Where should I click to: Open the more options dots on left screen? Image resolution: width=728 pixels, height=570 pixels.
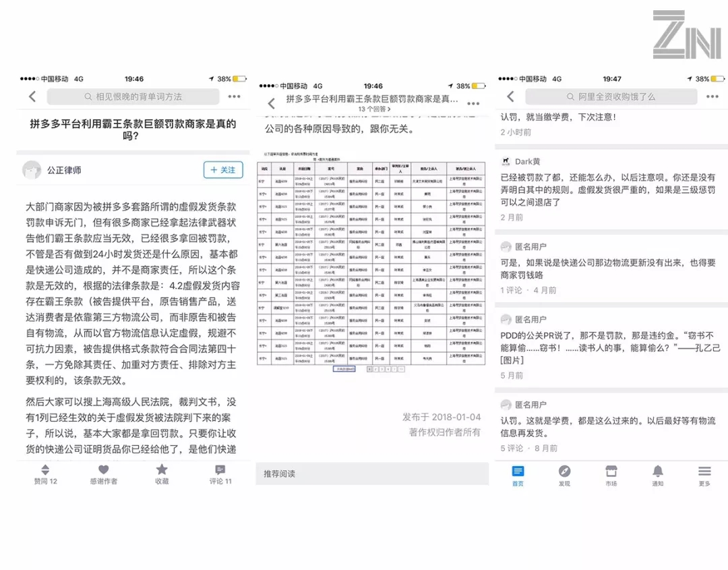click(x=234, y=96)
